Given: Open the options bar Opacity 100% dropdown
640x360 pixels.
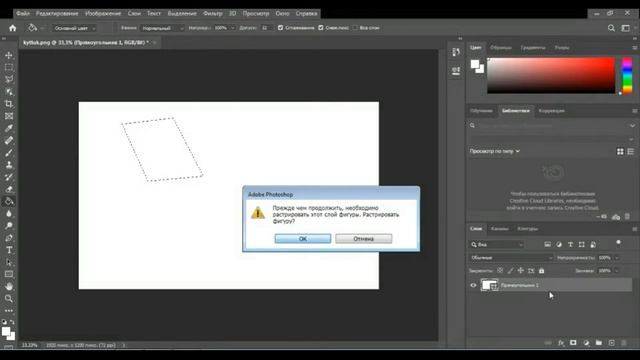Looking at the screenshot, I should [232, 28].
